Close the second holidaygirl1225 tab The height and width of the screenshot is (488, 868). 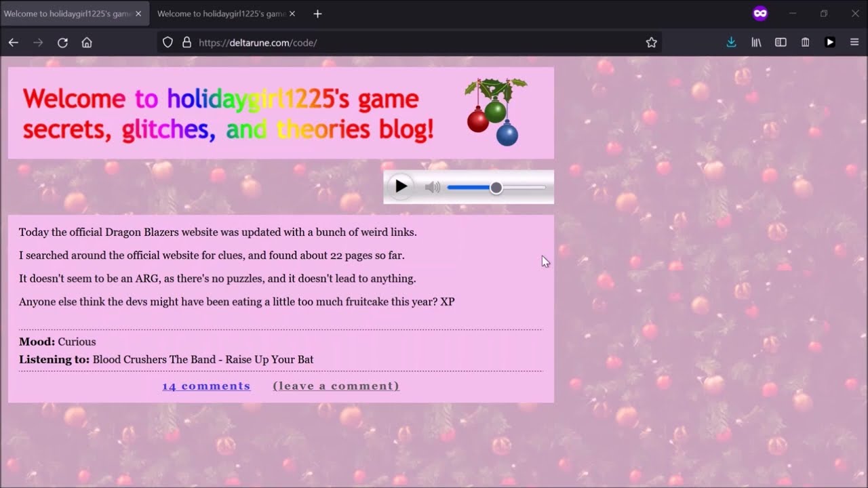click(x=292, y=14)
